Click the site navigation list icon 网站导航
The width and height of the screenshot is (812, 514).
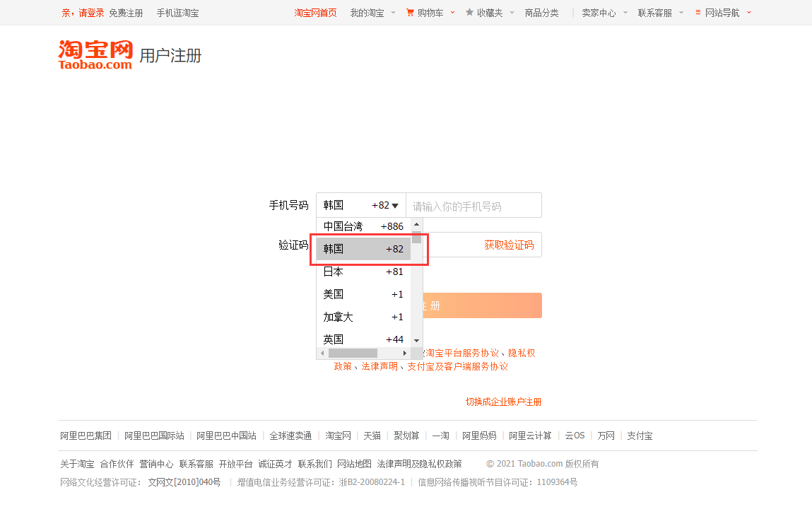(698, 12)
